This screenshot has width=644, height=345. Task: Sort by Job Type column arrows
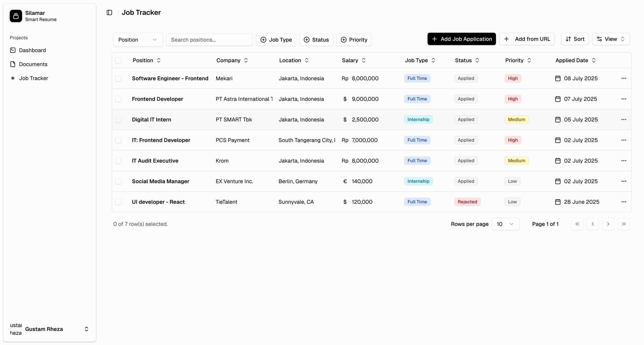point(433,60)
